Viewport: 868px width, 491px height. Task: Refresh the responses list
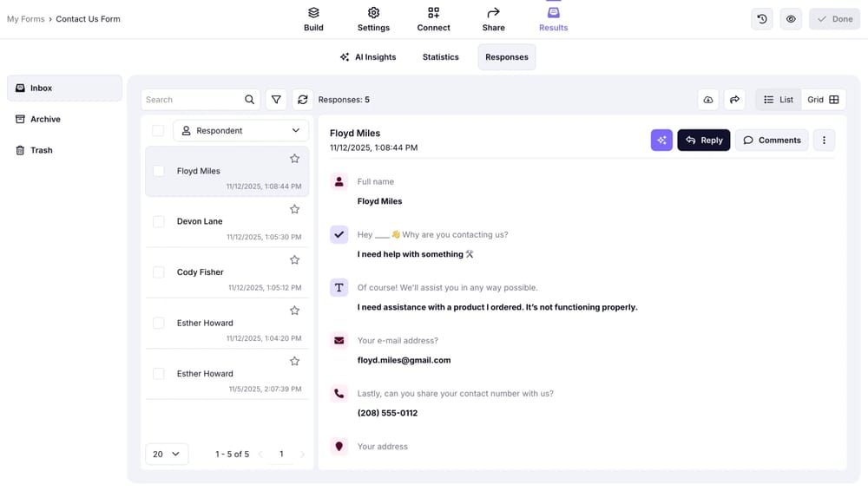click(302, 100)
